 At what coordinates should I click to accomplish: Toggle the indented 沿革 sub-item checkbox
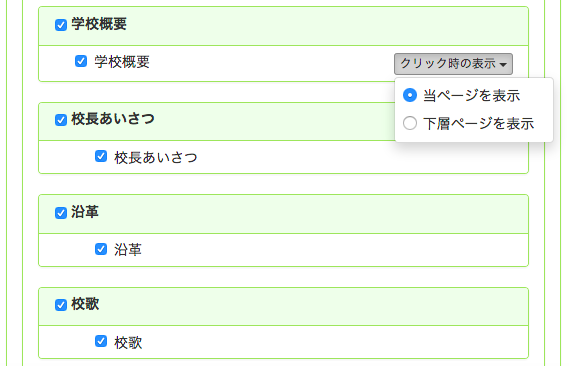[101, 249]
